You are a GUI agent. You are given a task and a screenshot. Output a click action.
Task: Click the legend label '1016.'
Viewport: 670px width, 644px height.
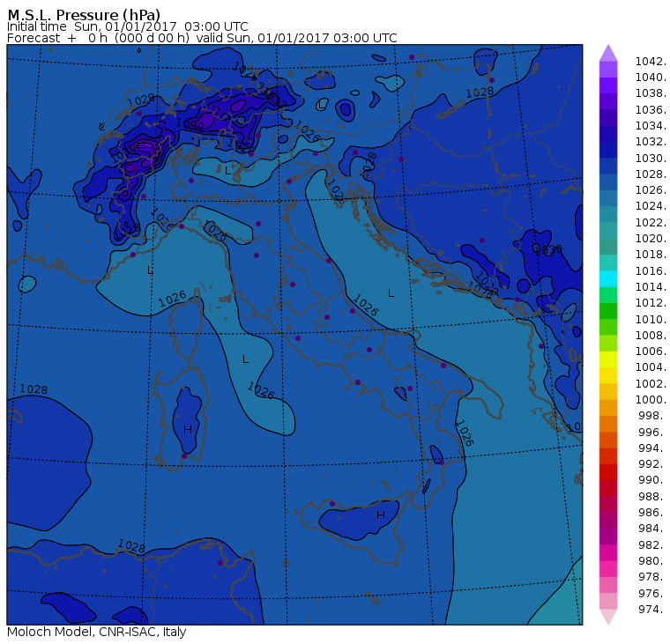[651, 270]
